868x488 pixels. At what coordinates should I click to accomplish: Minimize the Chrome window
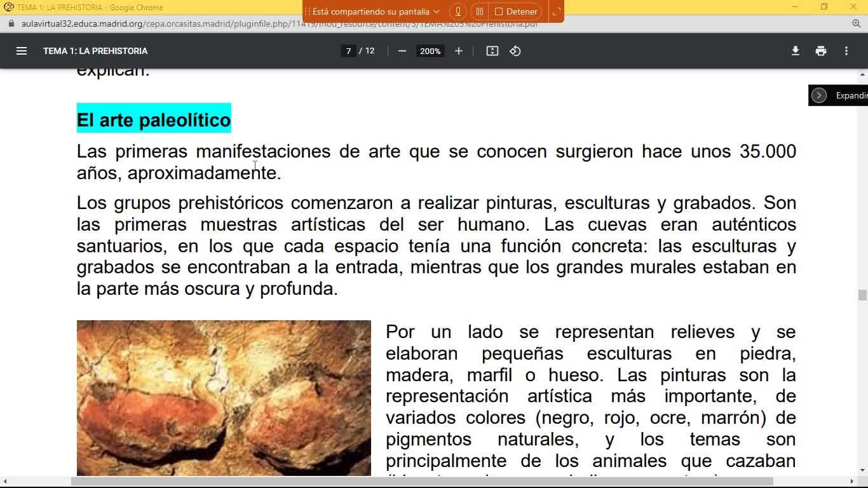tap(795, 7)
